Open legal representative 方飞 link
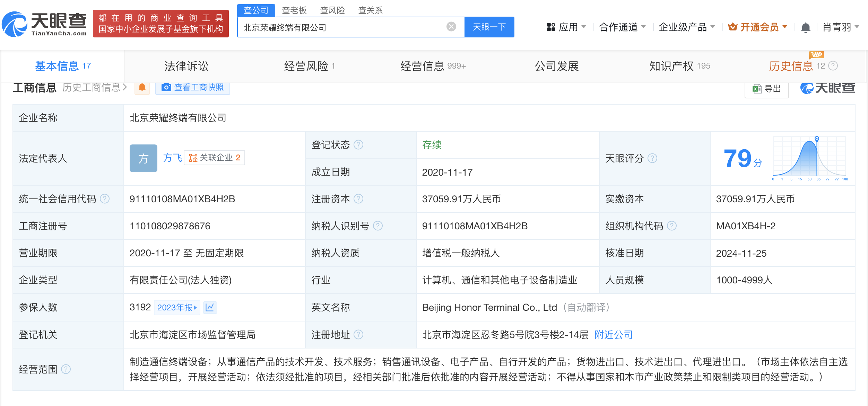The image size is (868, 406). pyautogui.click(x=172, y=158)
